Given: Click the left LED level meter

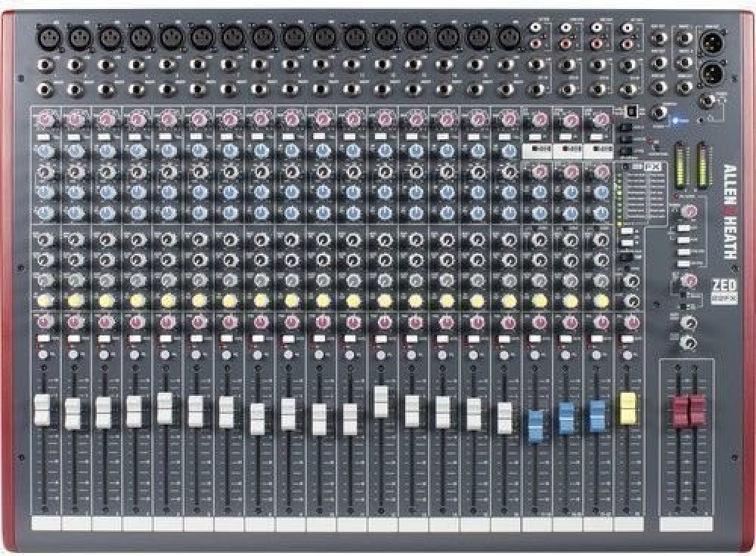Looking at the screenshot, I should (x=677, y=165).
